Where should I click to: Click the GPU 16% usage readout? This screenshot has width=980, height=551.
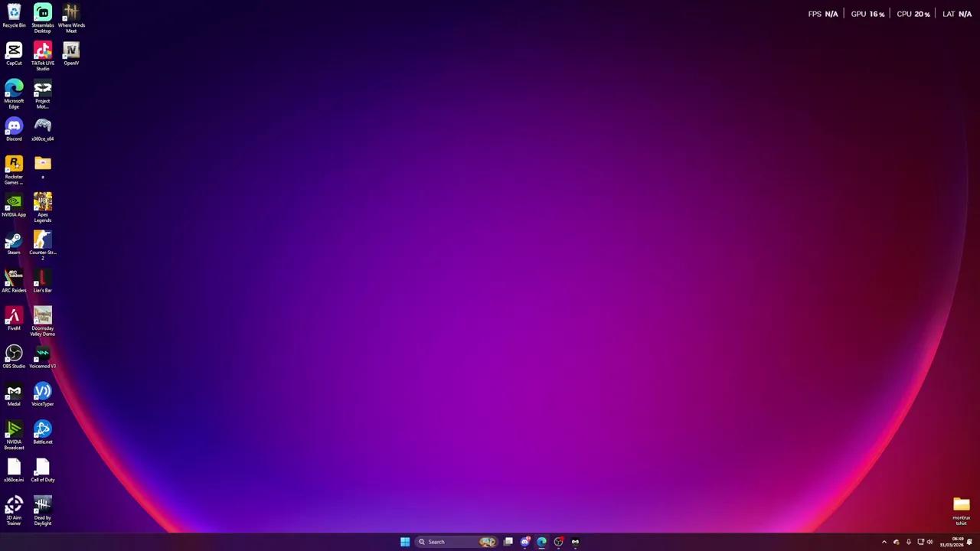click(x=867, y=14)
